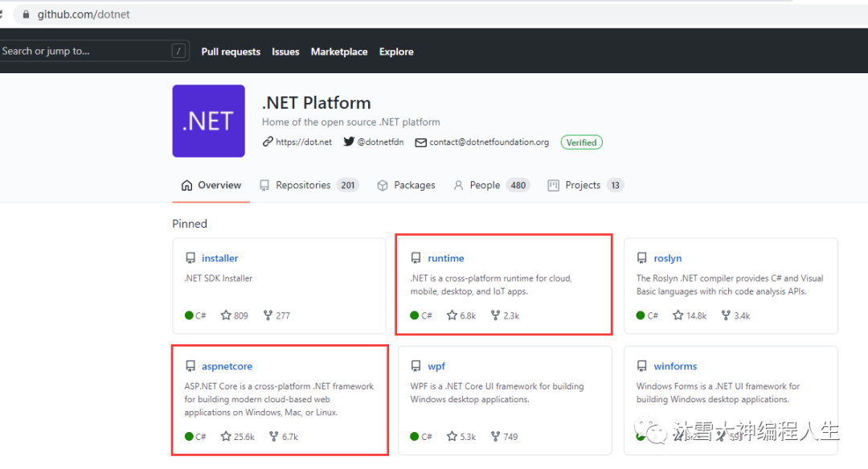Click the .NET SDK Installer description text
The height and width of the screenshot is (469, 868).
pos(218,278)
